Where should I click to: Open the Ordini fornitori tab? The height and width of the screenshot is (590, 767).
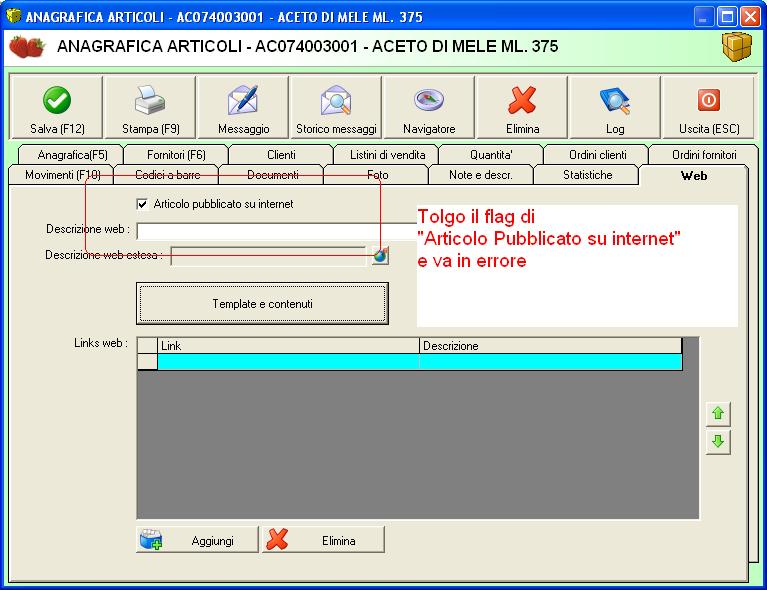704,155
